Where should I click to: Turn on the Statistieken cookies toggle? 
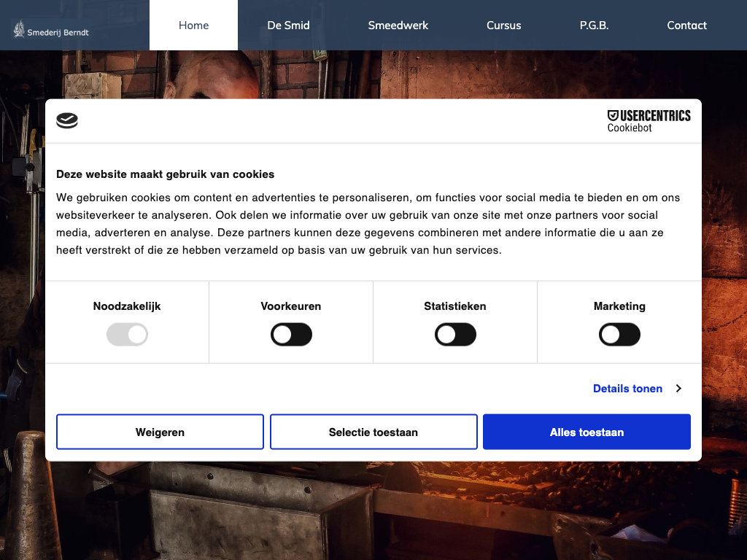pos(455,335)
